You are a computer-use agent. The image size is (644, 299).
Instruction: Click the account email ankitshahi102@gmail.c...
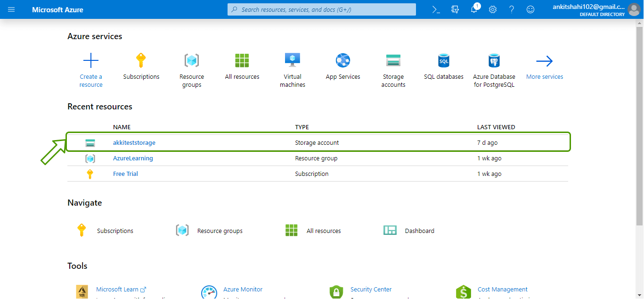coord(589,7)
